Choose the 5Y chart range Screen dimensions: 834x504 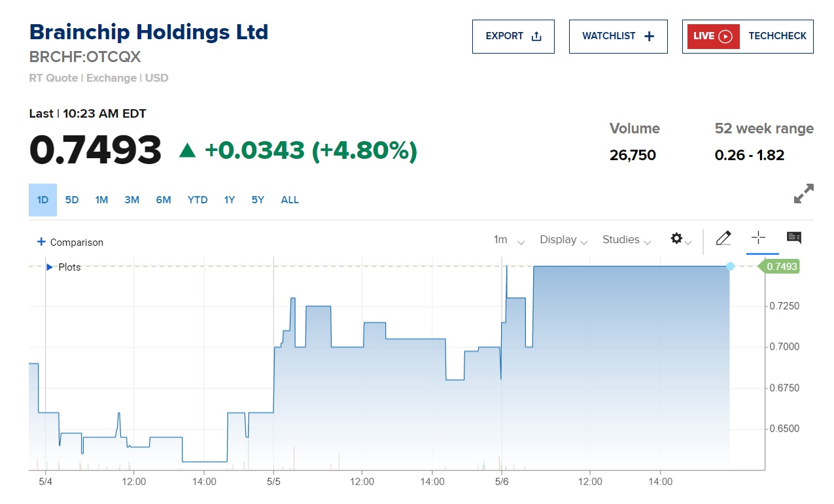coord(258,200)
